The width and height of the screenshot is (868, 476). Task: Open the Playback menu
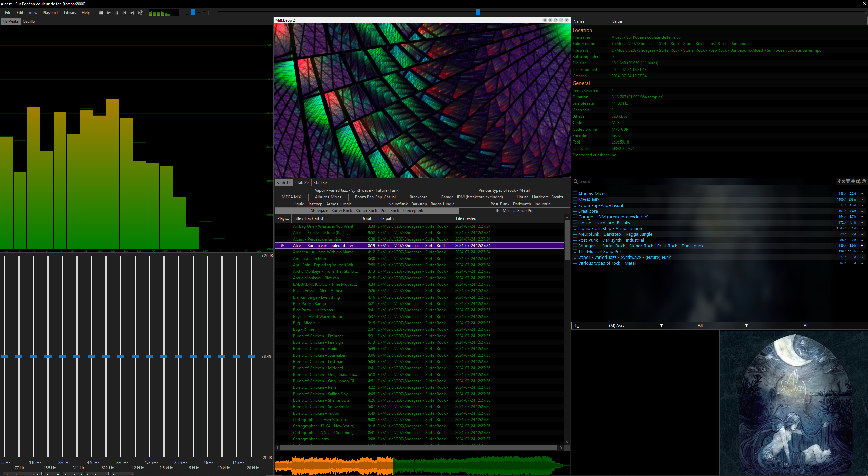click(x=51, y=13)
